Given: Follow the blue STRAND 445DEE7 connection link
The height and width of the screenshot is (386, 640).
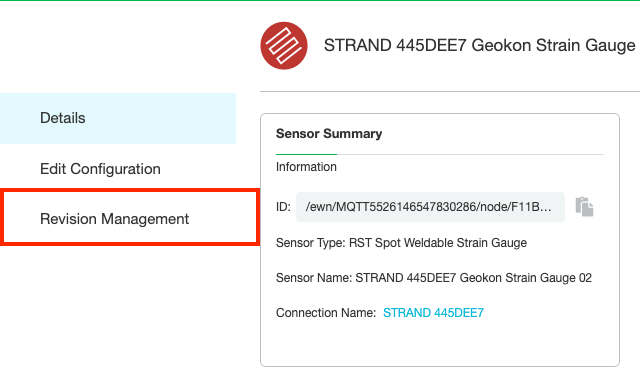Looking at the screenshot, I should (x=433, y=313).
